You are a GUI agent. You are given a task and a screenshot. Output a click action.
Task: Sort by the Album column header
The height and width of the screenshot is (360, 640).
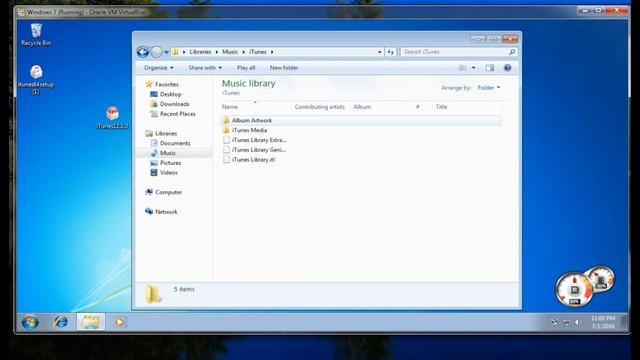pos(382,107)
